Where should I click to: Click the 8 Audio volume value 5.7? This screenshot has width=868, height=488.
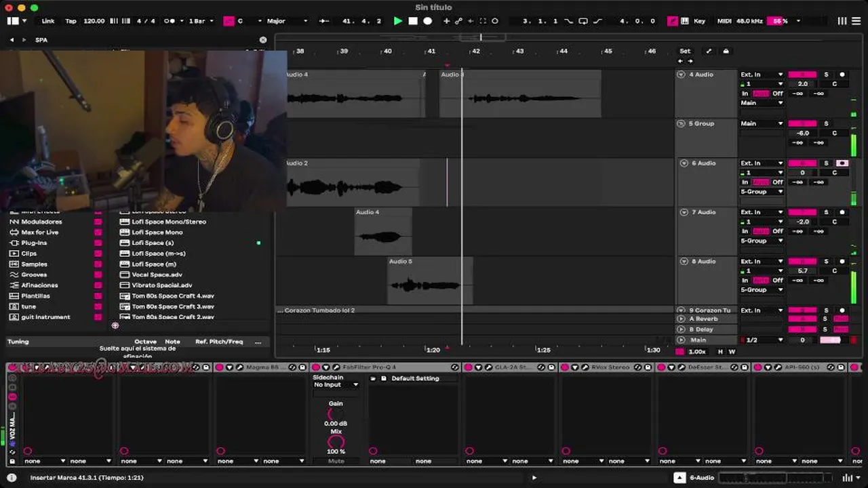coord(802,270)
